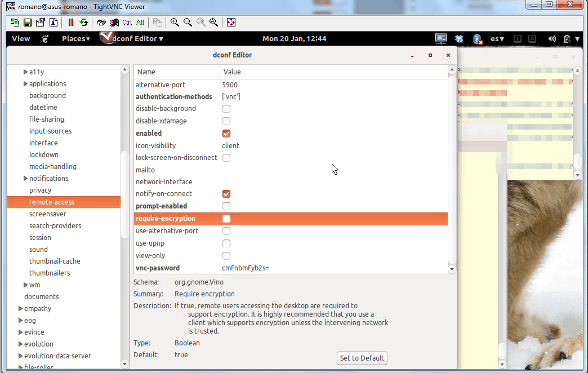Open the View menu
This screenshot has width=588, height=373.
point(20,38)
